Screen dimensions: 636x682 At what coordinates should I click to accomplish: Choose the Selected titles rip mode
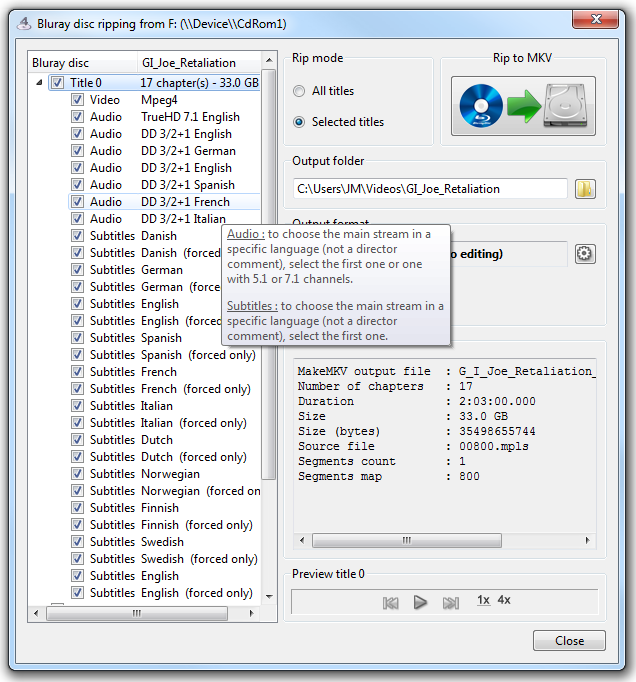(x=338, y=122)
